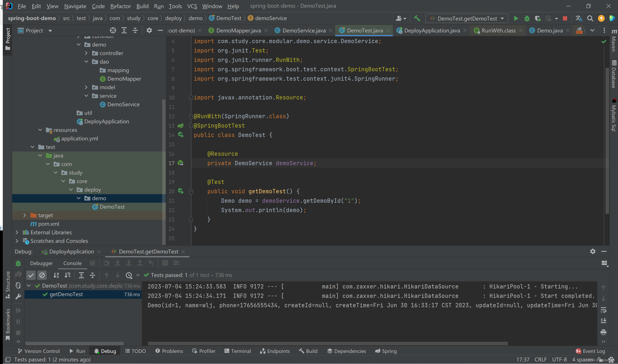Click CRLF line separator indicator
Screen dimensions: 618x364
[541, 360]
